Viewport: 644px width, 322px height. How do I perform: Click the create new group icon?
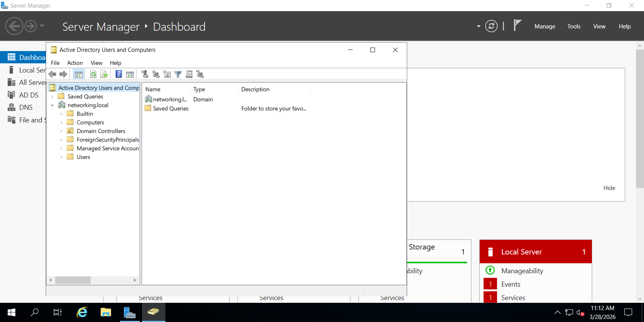click(156, 74)
